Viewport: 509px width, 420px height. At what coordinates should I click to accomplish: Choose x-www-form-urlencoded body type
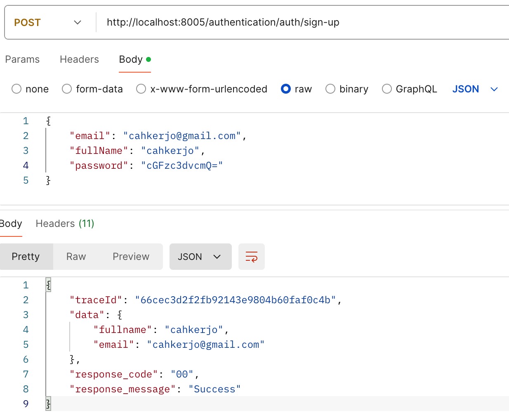pyautogui.click(x=202, y=89)
